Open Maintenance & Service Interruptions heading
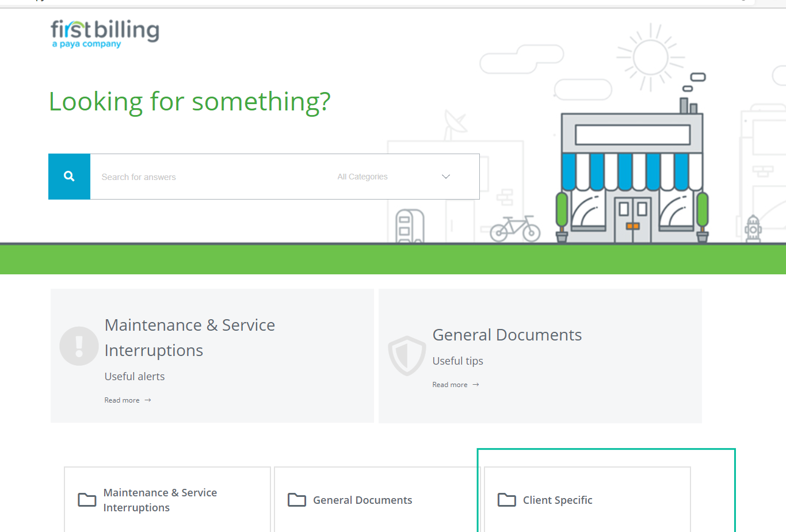The width and height of the screenshot is (786, 532). tap(190, 338)
